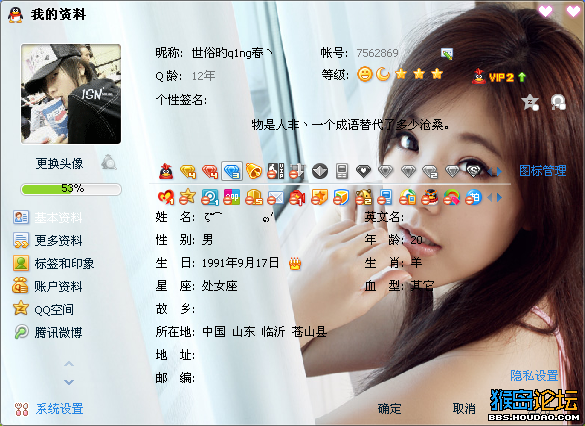Screen dimensions: 585x426
Task: Click the disabled VIP wheelchair badge icon
Action: click(x=276, y=171)
